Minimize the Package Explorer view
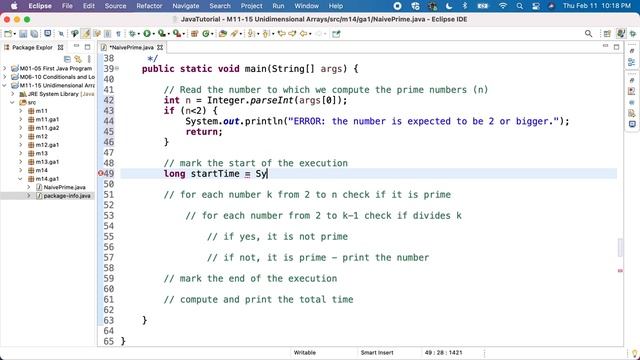Viewport: 640px width, 360px height. click(x=76, y=47)
